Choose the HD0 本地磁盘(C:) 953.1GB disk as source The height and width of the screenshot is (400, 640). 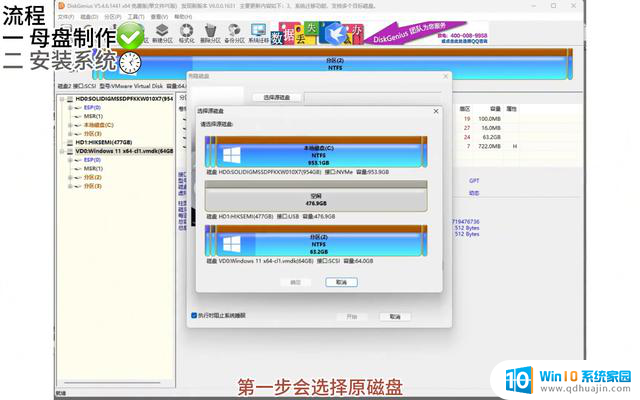click(x=316, y=152)
